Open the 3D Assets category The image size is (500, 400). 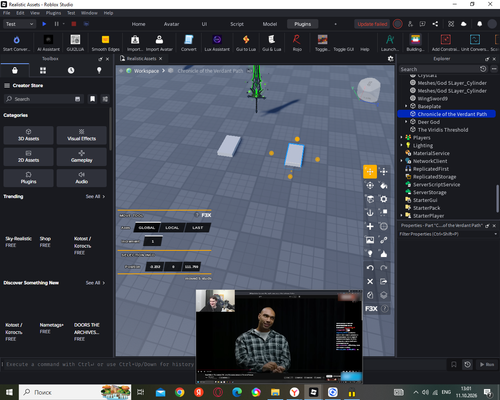[28, 135]
